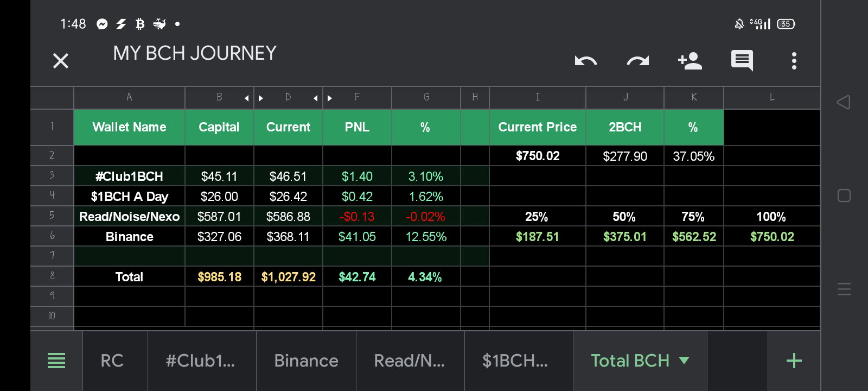Viewport: 868px width, 391px height.
Task: Select column G header
Action: [x=426, y=97]
